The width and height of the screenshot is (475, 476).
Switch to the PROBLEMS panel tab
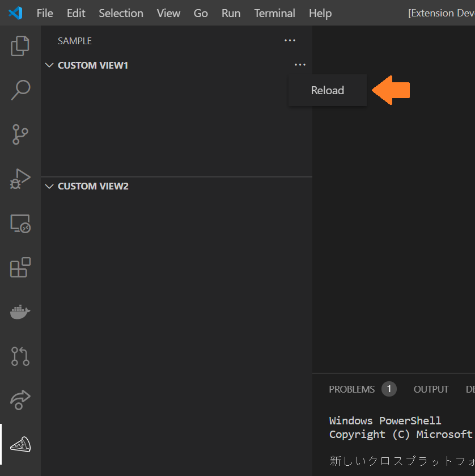point(351,389)
